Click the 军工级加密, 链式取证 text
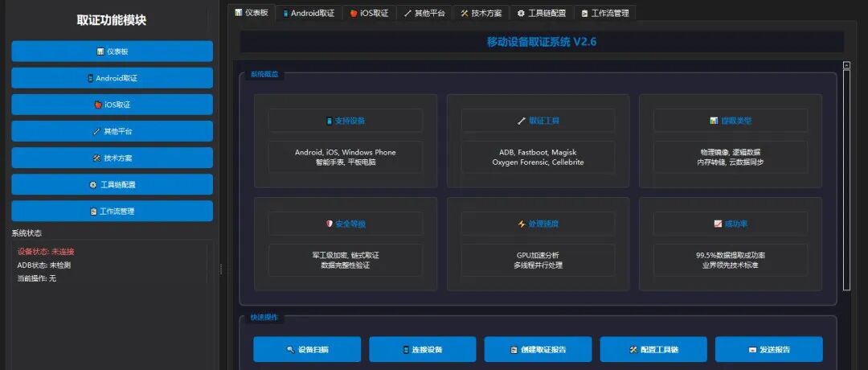The height and width of the screenshot is (370, 868). (346, 255)
